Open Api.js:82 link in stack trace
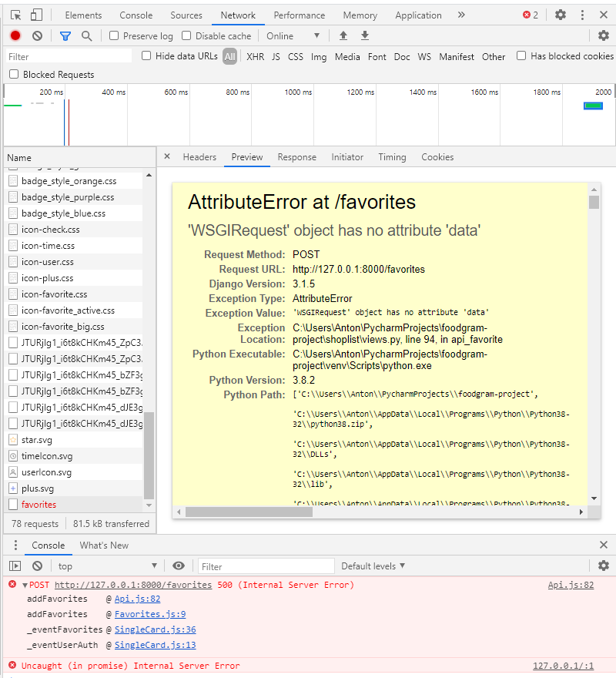Viewport: 616px width, 678px height. 138,599
